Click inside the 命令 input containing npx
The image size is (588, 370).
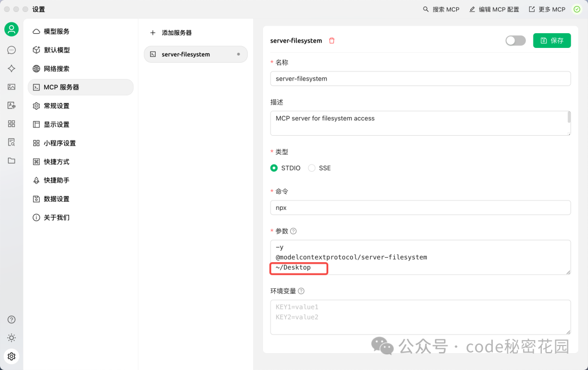tap(420, 207)
